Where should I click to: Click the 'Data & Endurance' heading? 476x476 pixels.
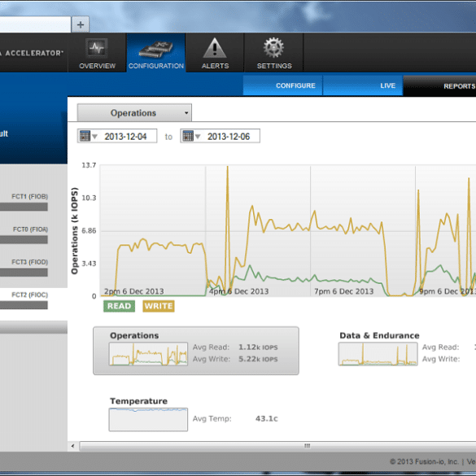(379, 335)
